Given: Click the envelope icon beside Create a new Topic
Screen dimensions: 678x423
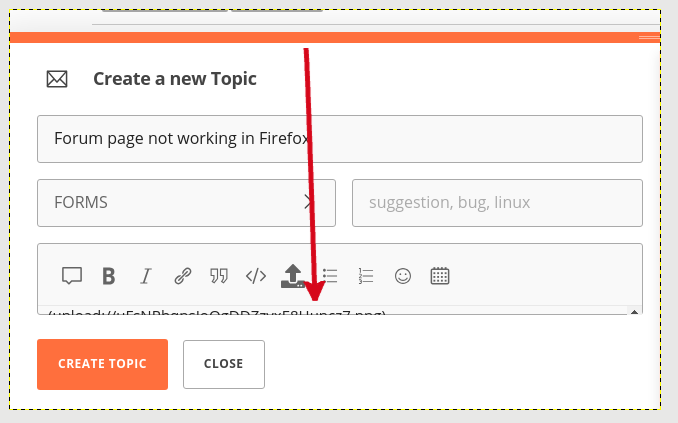Looking at the screenshot, I should (57, 79).
